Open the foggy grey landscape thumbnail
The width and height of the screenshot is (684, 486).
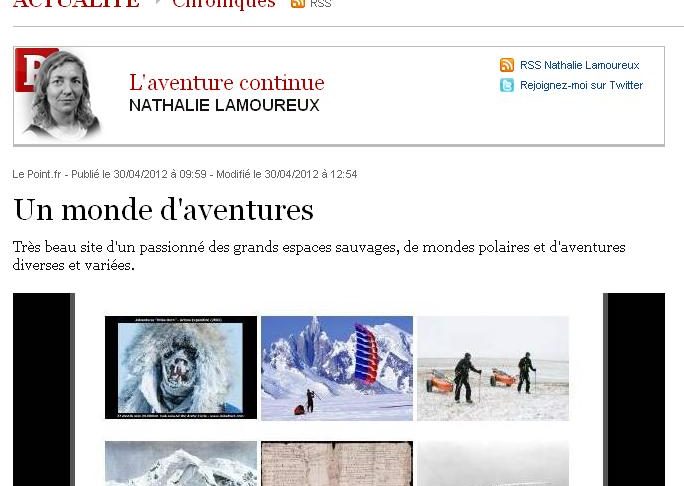tap(493, 463)
